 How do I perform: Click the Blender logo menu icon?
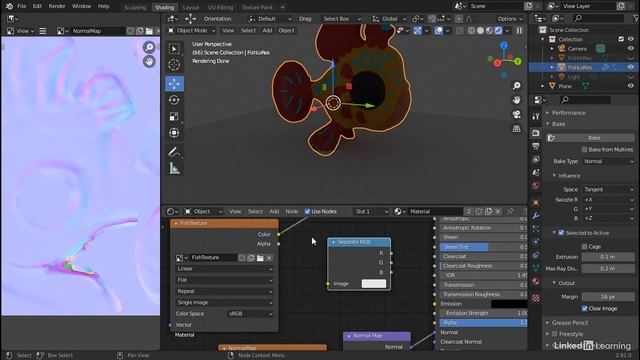point(9,6)
